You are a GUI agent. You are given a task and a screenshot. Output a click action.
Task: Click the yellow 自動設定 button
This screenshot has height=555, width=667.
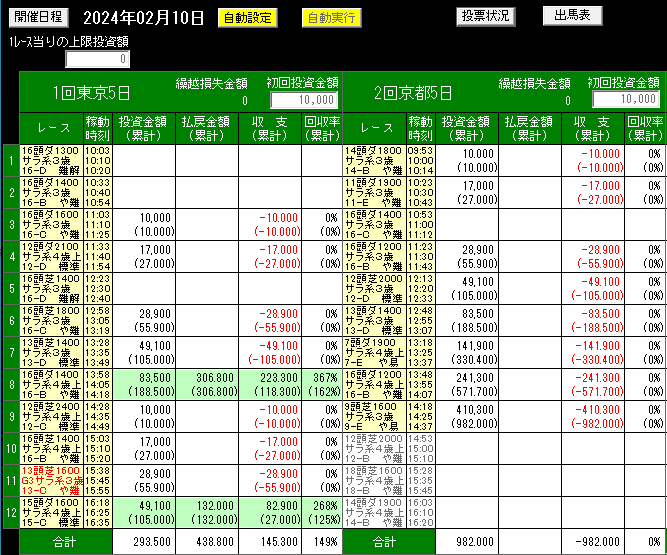pos(245,17)
